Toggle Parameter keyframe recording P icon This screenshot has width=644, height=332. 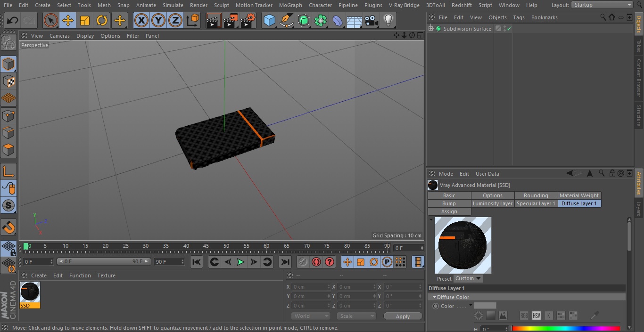[x=387, y=262]
